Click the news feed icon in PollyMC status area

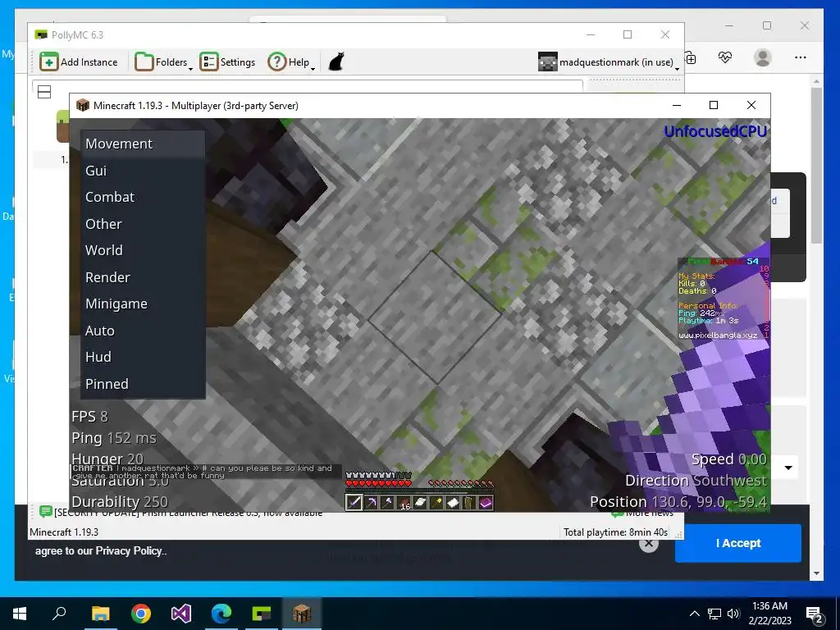click(46, 512)
